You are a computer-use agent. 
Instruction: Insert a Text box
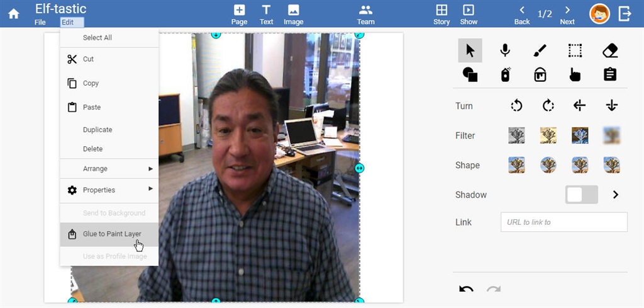click(x=266, y=15)
